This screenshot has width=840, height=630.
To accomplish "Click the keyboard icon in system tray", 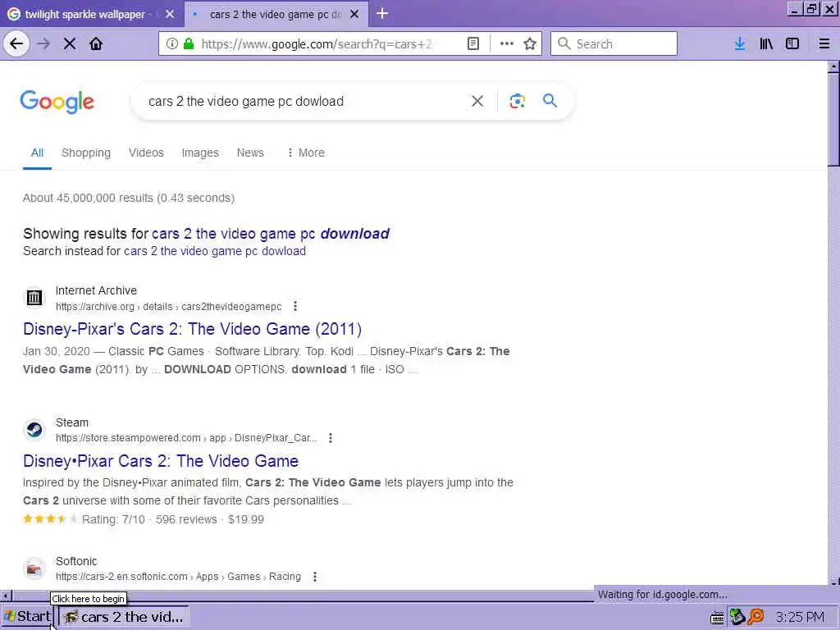I will [717, 618].
